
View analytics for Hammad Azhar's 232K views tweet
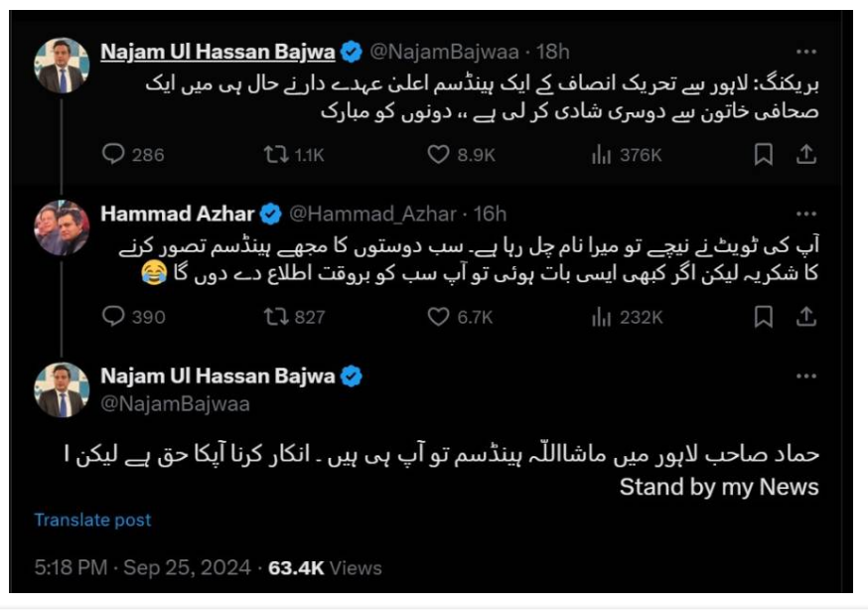[600, 317]
